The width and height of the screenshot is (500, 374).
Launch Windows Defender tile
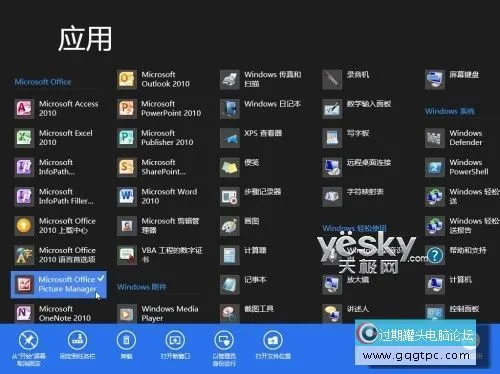454,138
